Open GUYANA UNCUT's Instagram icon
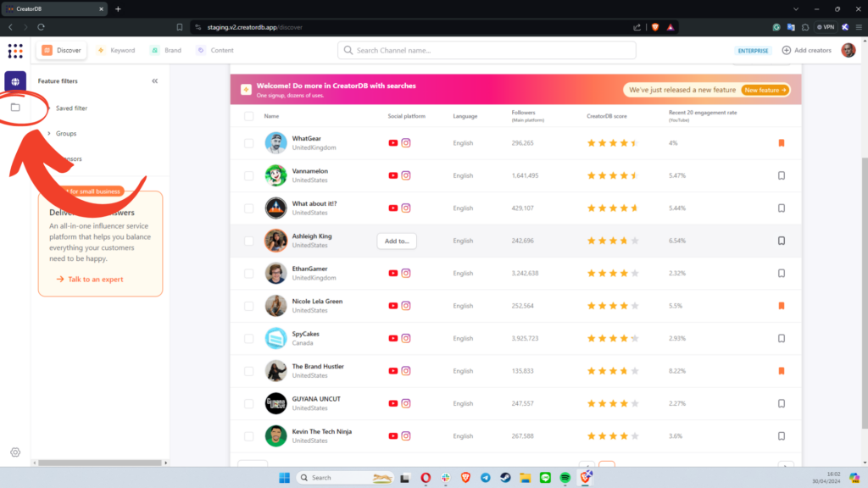 tap(406, 403)
